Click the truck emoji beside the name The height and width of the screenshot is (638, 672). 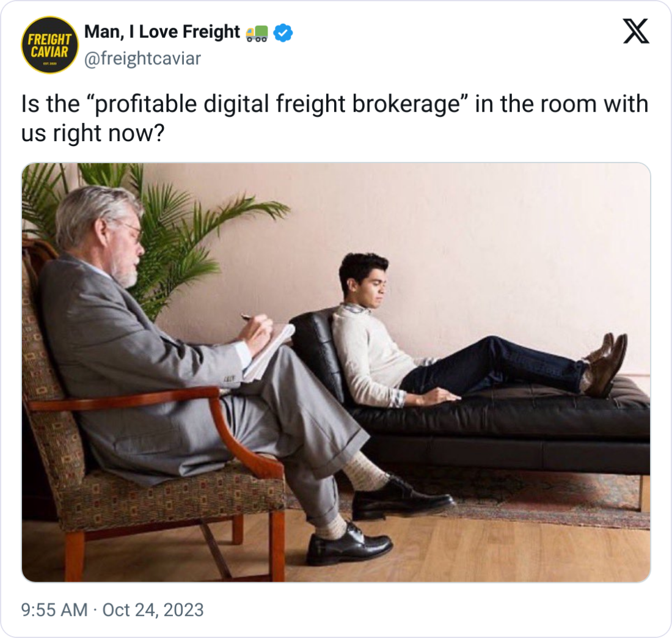(257, 34)
